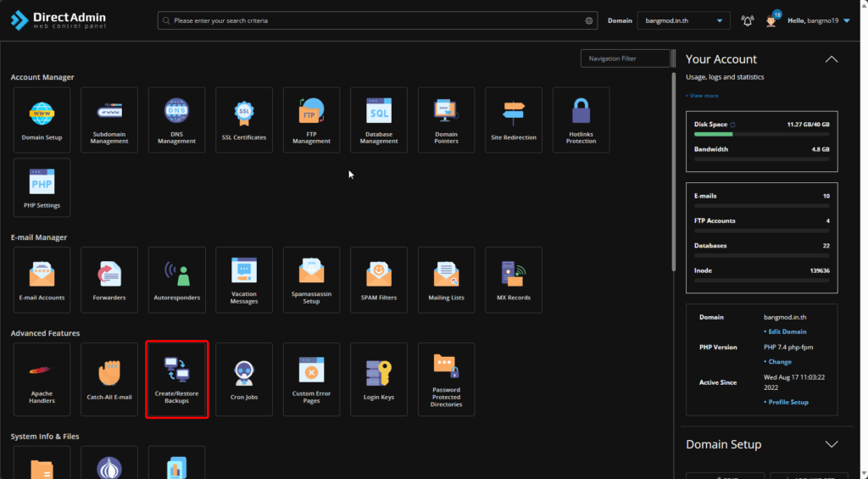
Task: Expand the Hello, bangmo19 user menu
Action: [818, 20]
